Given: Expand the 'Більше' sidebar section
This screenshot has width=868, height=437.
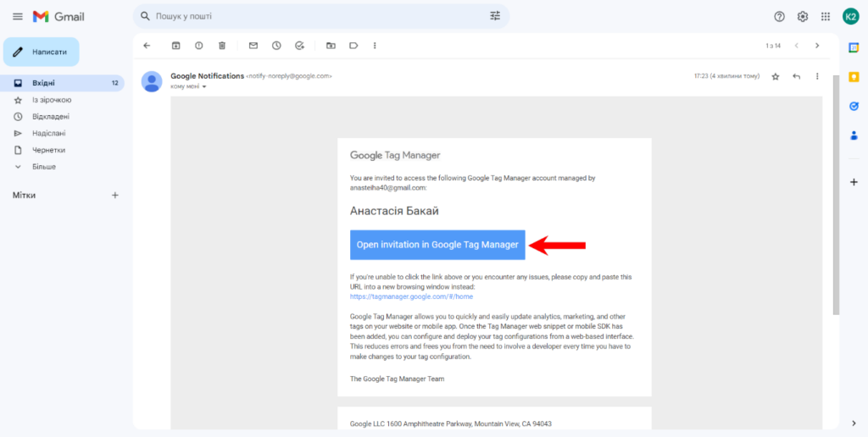Looking at the screenshot, I should coord(44,167).
